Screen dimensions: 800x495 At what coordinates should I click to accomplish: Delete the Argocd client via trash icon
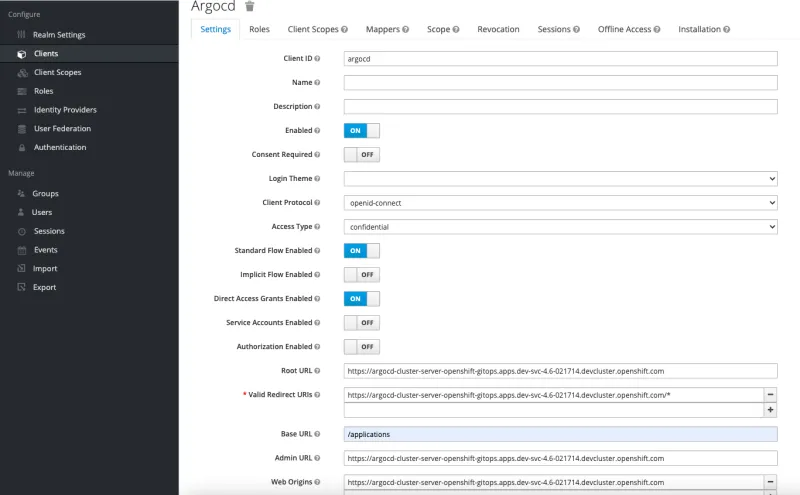249,6
